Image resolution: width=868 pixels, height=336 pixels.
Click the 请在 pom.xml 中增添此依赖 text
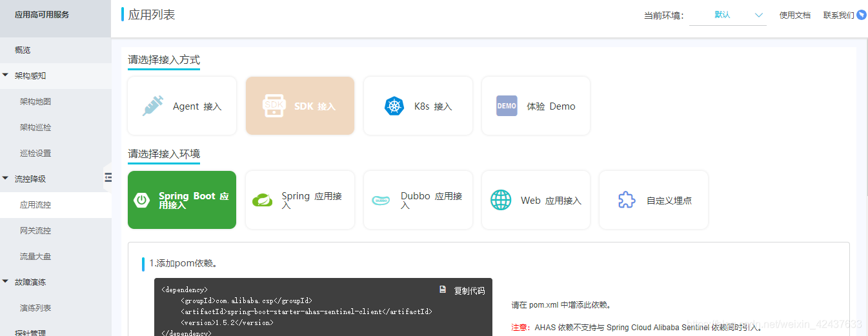561,305
